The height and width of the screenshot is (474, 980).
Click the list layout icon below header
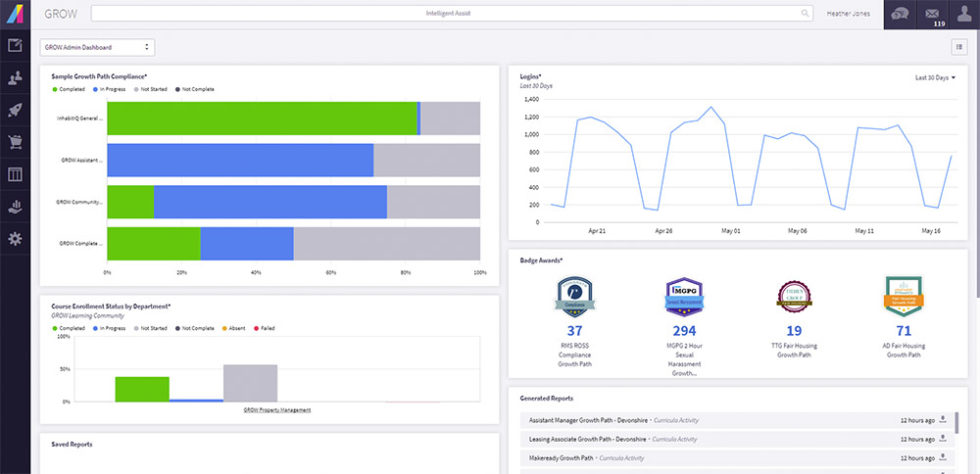tap(958, 47)
